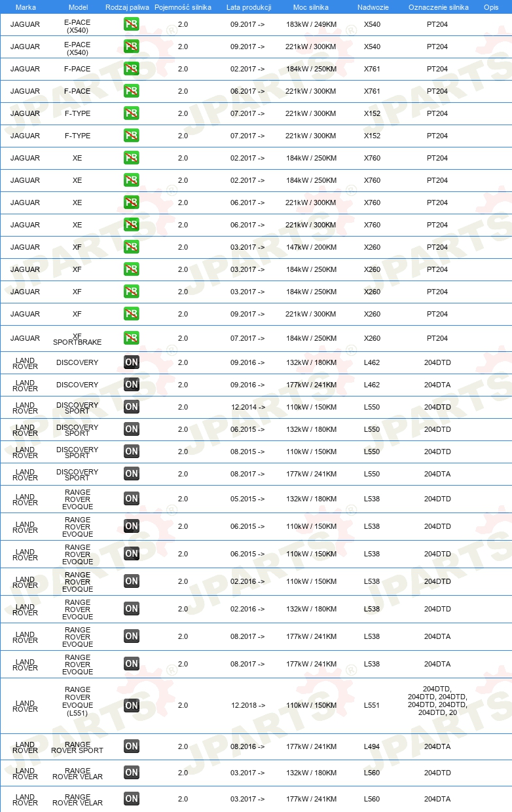Screen dimensions: 512x812
Task: Click the E-PACE (X540) 221kW model cell
Action: [77, 48]
